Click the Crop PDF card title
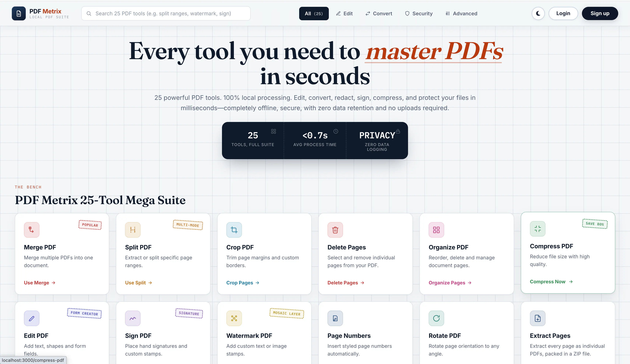Viewport: 630px width, 364px height. tap(240, 247)
